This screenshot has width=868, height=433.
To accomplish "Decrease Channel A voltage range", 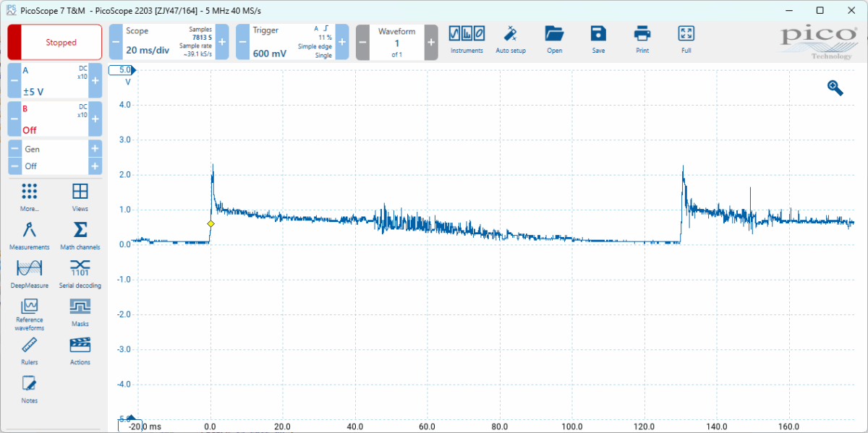I will coord(14,80).
